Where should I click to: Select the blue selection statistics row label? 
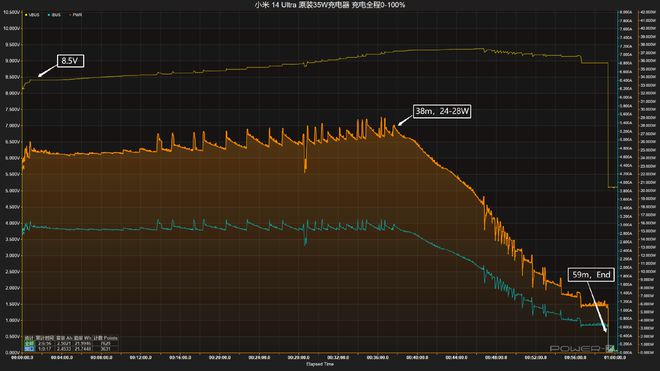pos(29,349)
